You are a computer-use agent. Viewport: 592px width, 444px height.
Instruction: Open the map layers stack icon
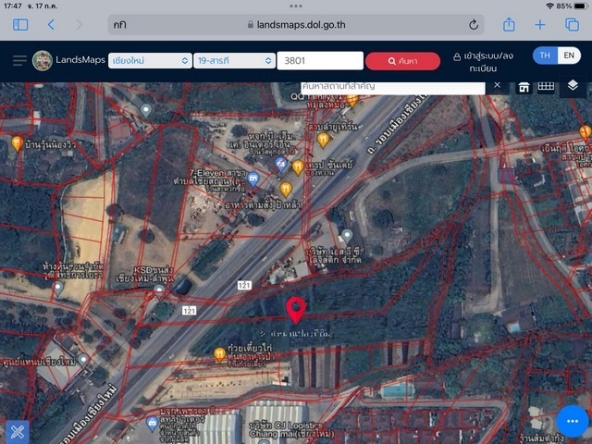point(572,85)
